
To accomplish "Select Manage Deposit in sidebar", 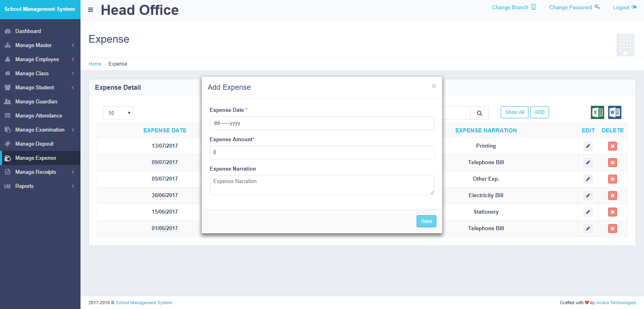I will (34, 144).
